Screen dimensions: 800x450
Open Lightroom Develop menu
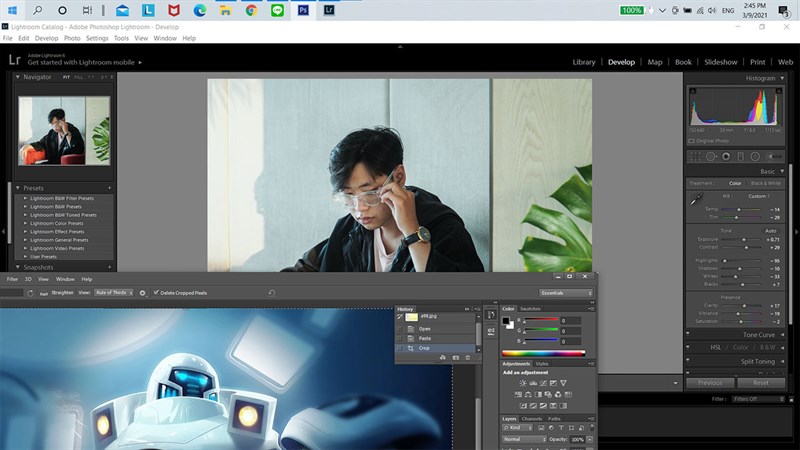[46, 38]
